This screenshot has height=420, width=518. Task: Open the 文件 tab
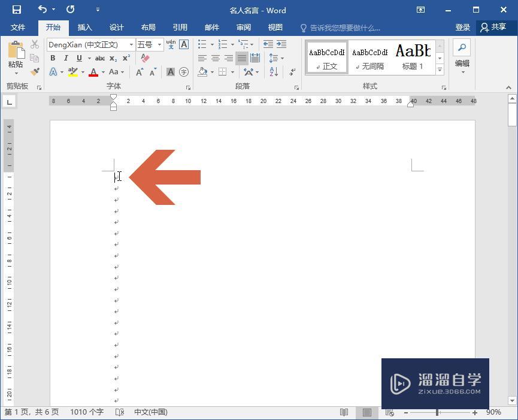coord(17,28)
